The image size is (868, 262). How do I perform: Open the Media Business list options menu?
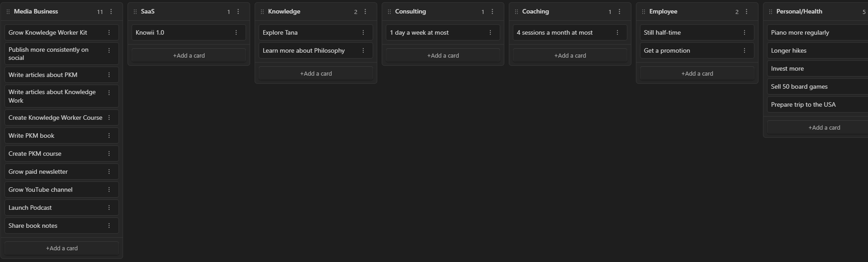111,12
